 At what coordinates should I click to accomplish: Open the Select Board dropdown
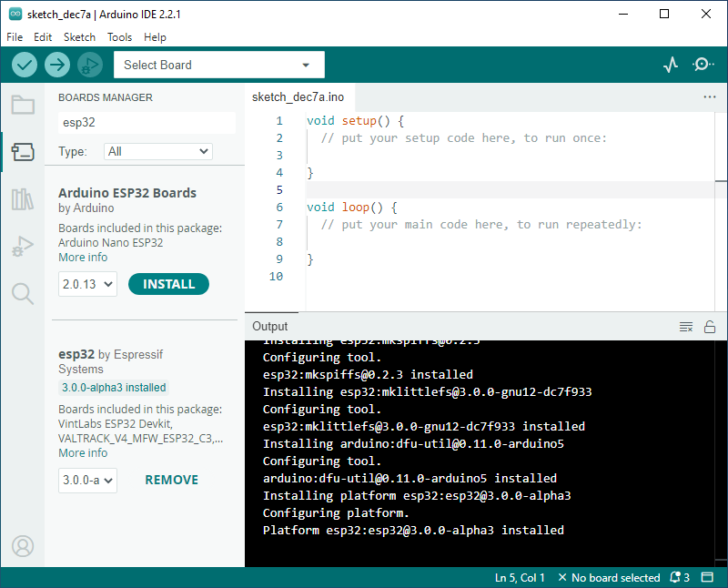pos(218,65)
